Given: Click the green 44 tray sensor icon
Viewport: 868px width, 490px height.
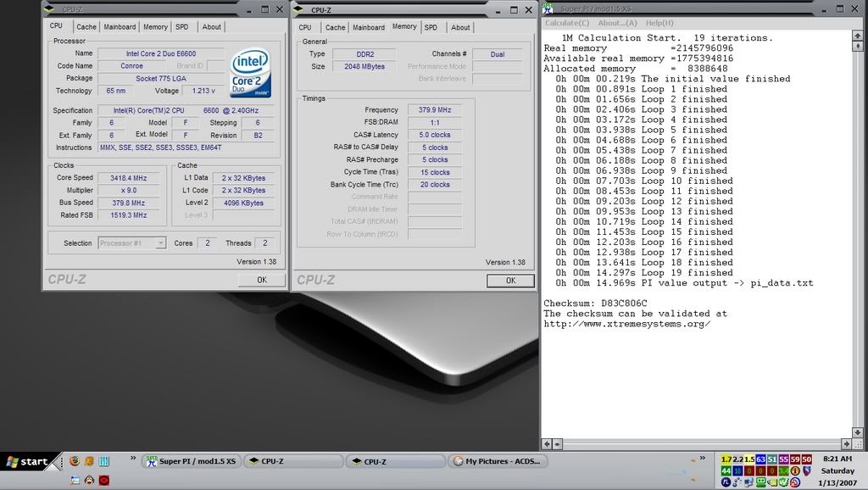Looking at the screenshot, I should pyautogui.click(x=726, y=471).
